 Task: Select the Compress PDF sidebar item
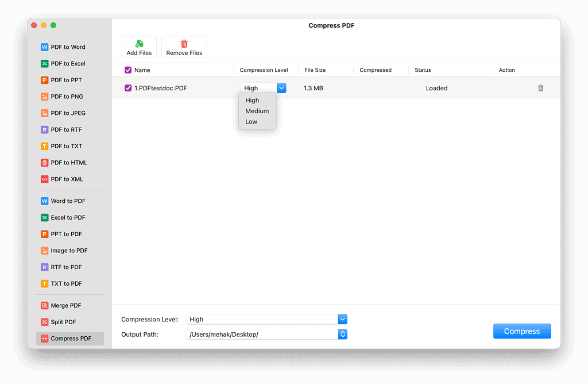(x=70, y=339)
